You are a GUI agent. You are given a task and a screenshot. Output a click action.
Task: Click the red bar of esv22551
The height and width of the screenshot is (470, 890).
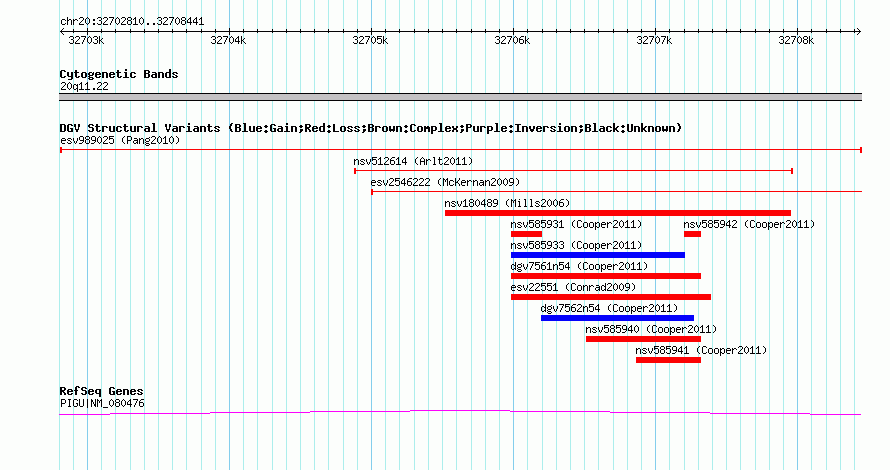point(611,297)
